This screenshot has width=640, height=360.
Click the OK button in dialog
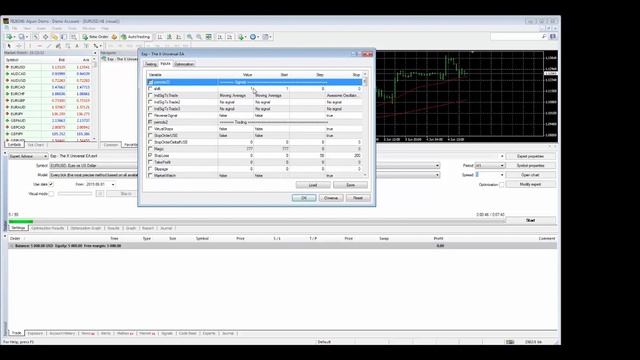click(304, 198)
